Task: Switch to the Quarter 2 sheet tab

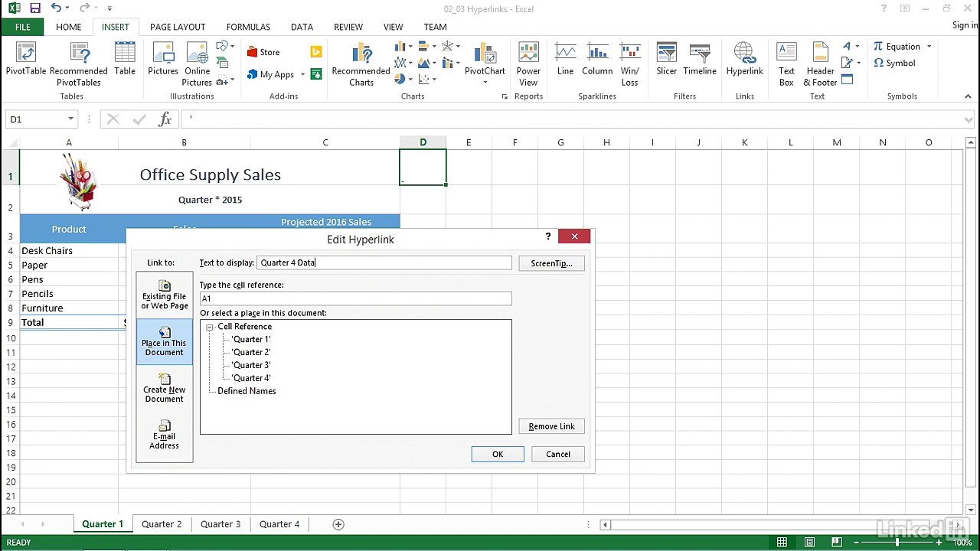Action: click(x=162, y=524)
